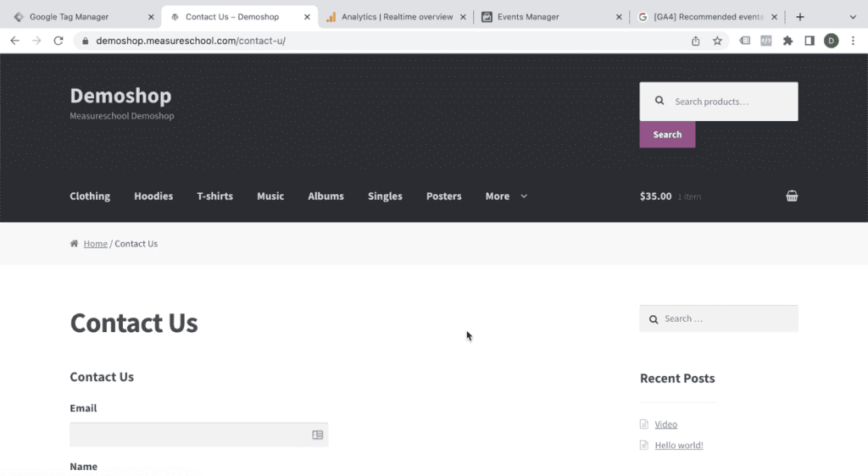Open a new browser tab
The image size is (868, 476).
pyautogui.click(x=800, y=17)
